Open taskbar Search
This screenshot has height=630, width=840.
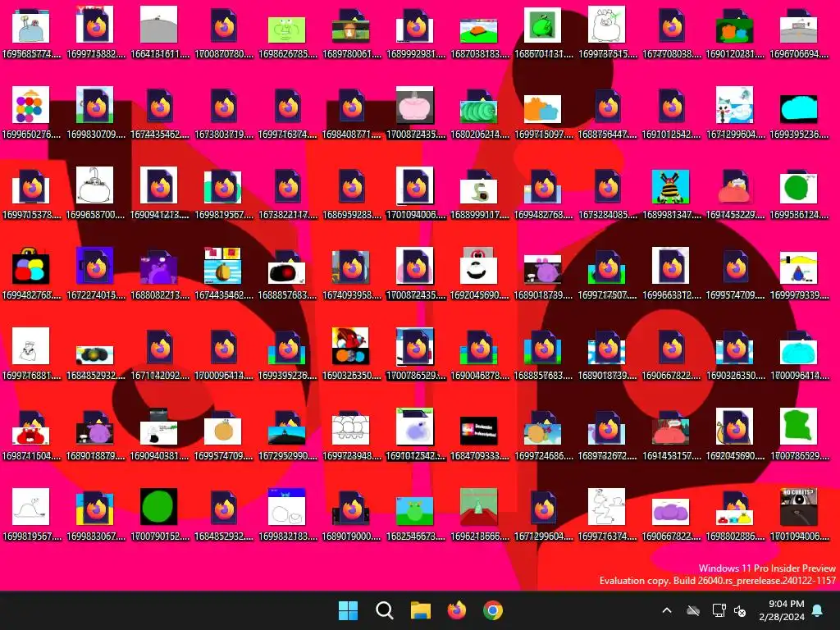click(x=385, y=610)
